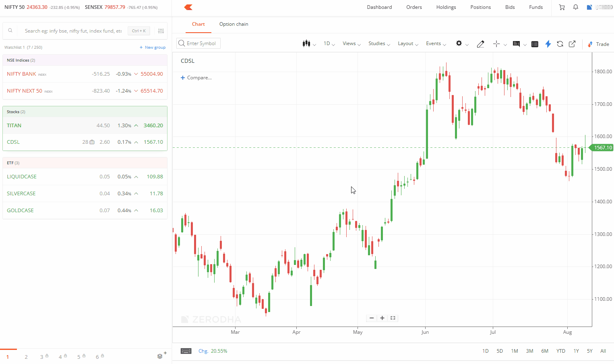Screen dimensions: 614x364
Task: Open the cart basket icon
Action: [562, 7]
